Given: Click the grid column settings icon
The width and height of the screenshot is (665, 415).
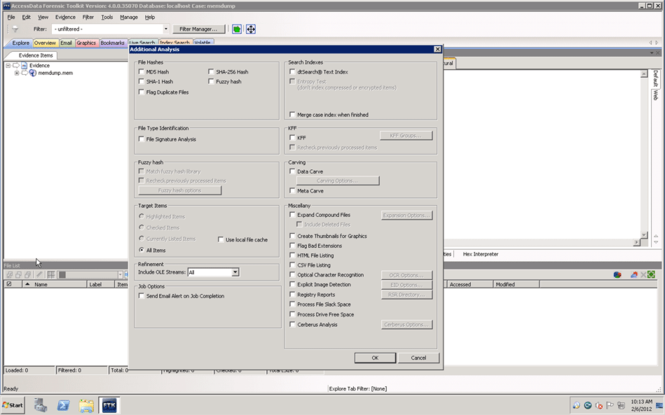Looking at the screenshot, I should click(50, 275).
